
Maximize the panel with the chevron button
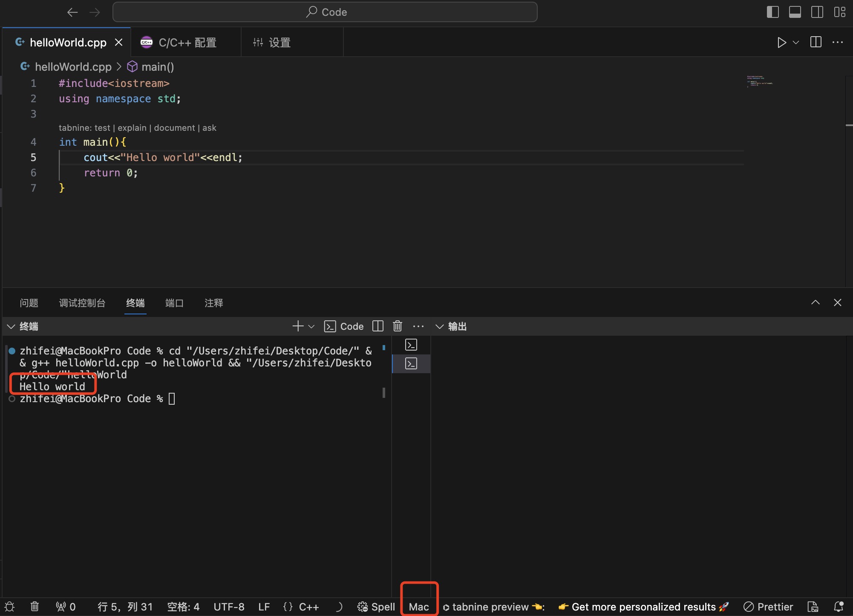pos(815,302)
